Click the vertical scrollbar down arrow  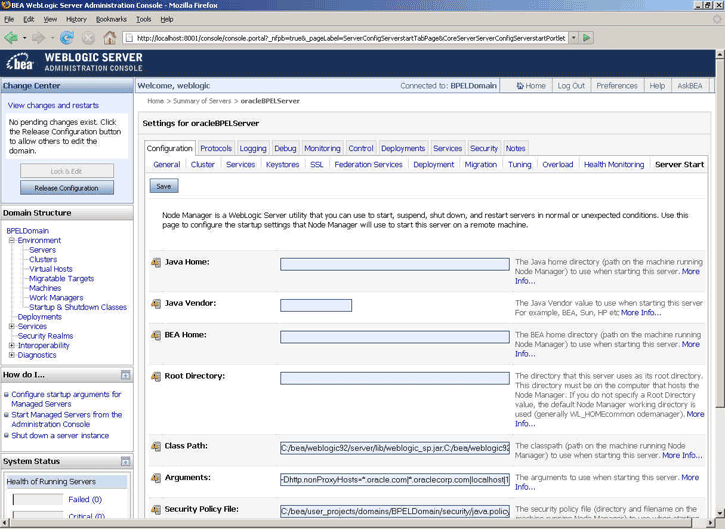point(720,513)
